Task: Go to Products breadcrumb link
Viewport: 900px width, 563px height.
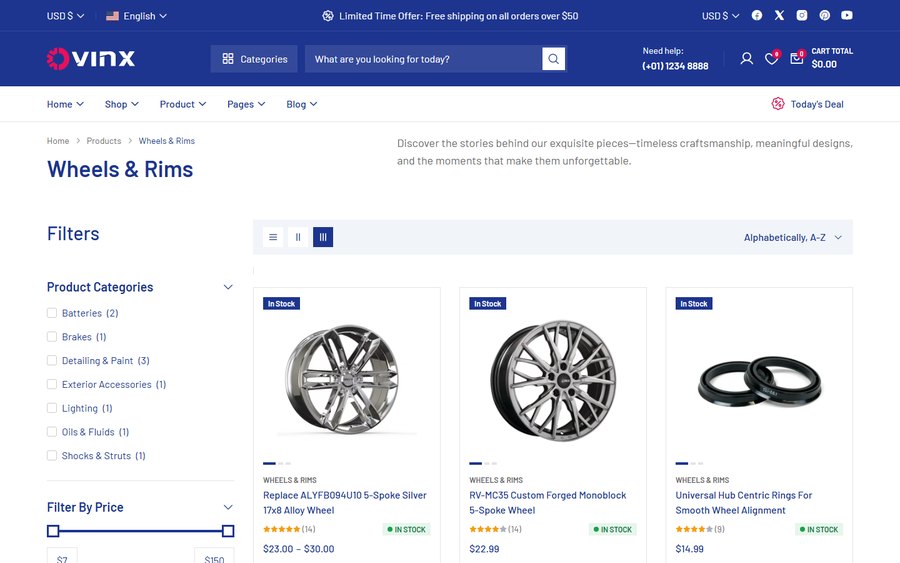Action: click(x=104, y=141)
